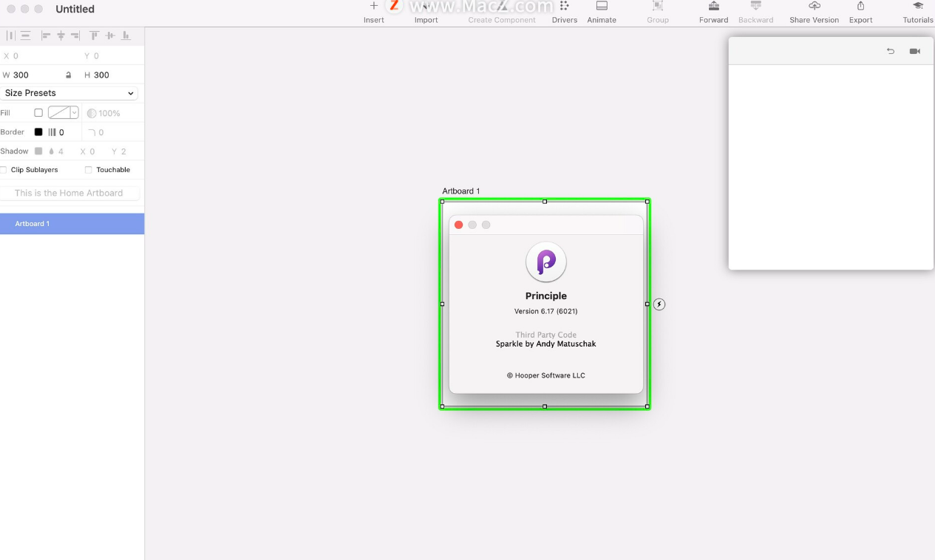The width and height of the screenshot is (935, 560).
Task: Align layers to right edge
Action: 75,35
